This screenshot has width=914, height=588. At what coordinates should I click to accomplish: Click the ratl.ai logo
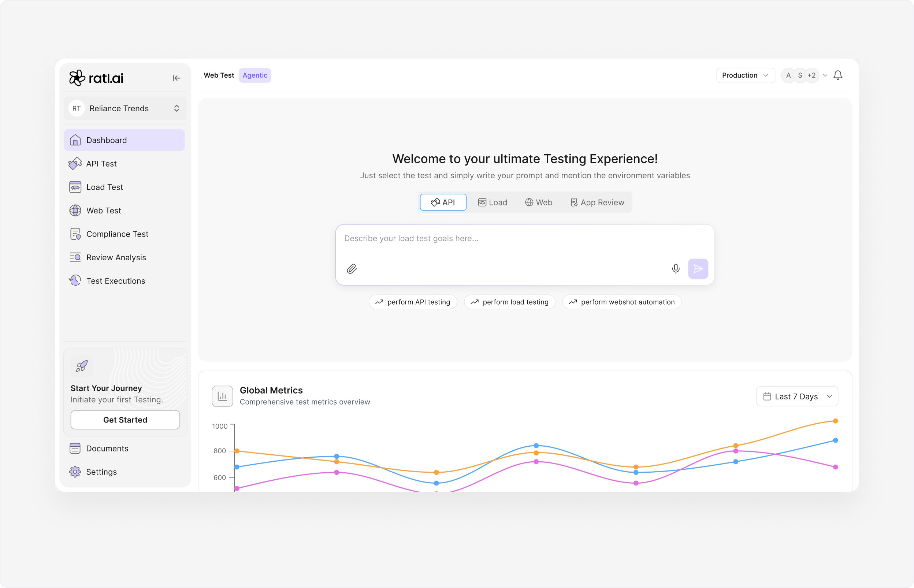pyautogui.click(x=96, y=78)
